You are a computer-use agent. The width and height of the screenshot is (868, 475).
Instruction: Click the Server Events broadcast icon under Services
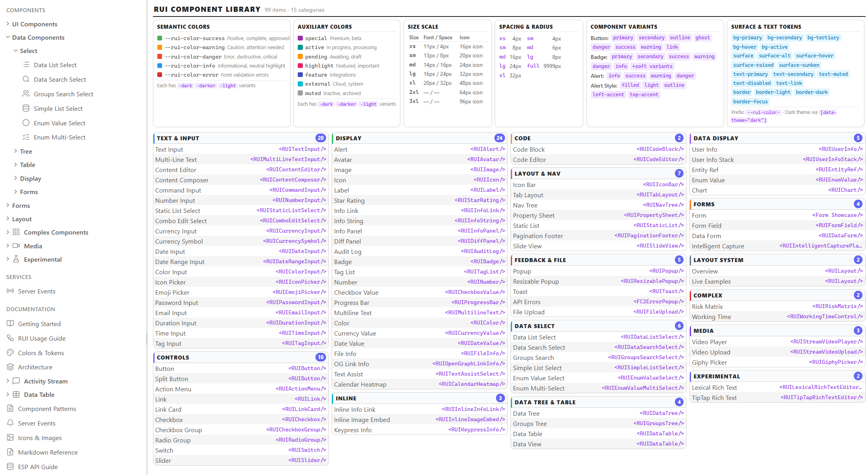(x=10, y=291)
